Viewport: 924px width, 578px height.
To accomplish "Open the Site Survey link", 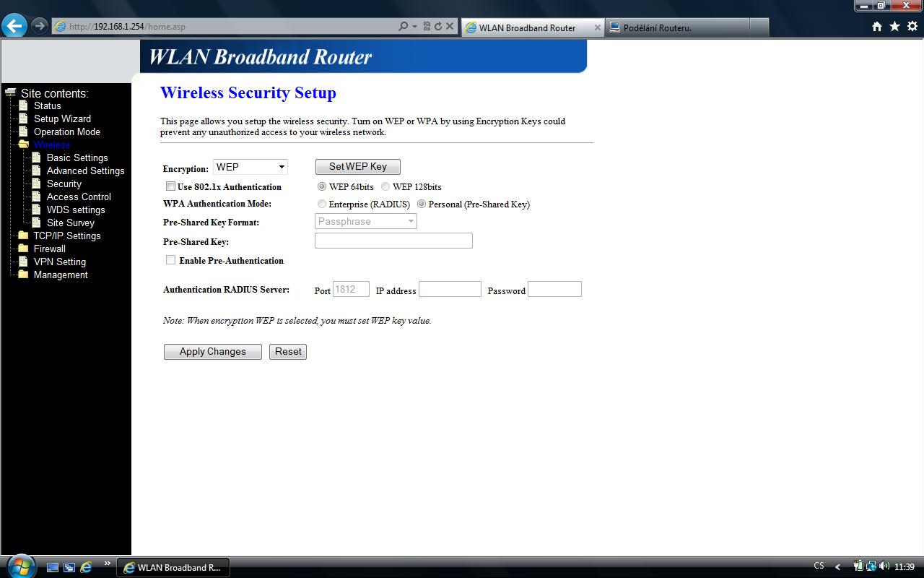I will click(71, 223).
